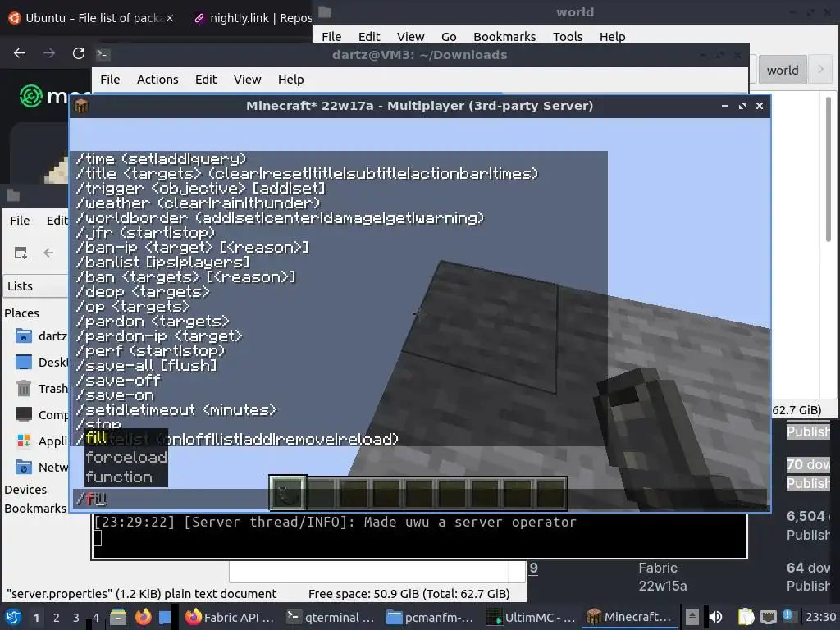Click the clipboard tray icon

point(746,617)
